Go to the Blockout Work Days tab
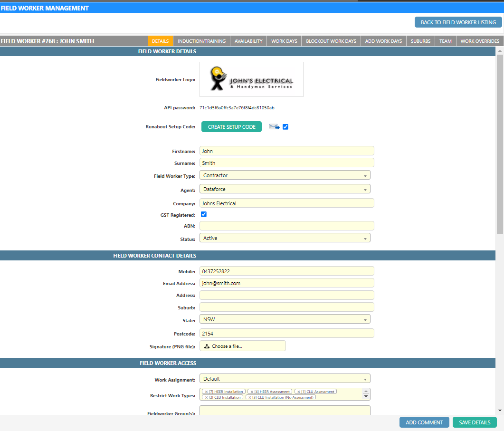 pyautogui.click(x=331, y=41)
